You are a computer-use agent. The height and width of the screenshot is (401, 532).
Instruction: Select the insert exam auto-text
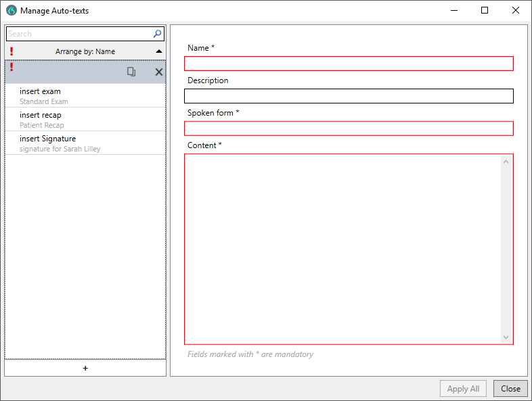coord(85,96)
